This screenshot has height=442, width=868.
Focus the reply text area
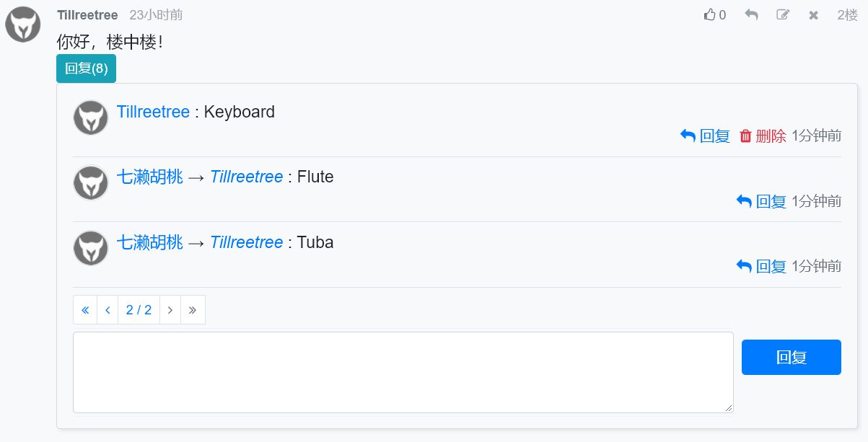[x=403, y=372]
